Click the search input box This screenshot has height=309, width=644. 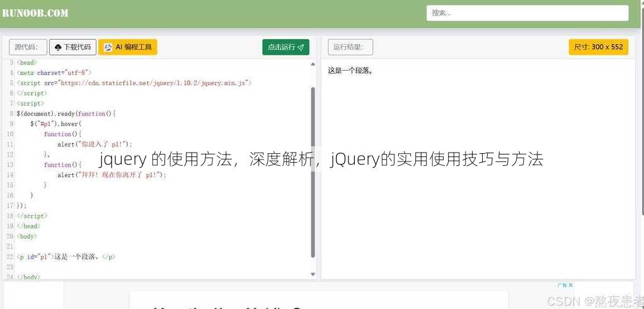[527, 13]
